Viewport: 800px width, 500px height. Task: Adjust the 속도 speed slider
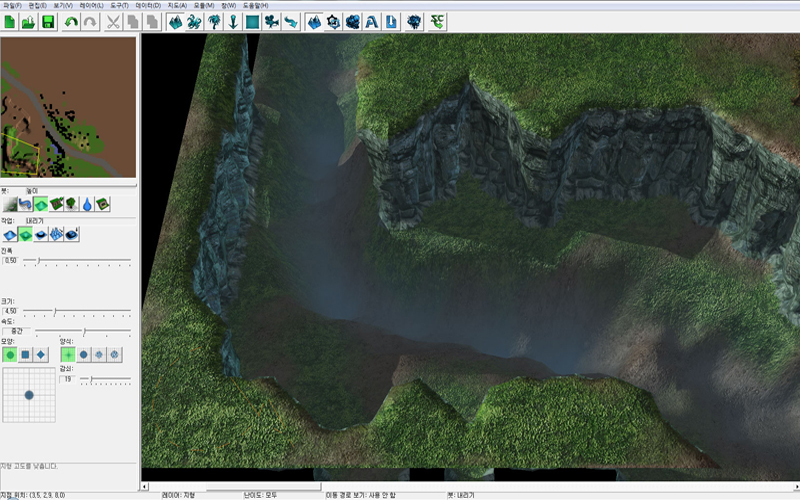tap(83, 331)
